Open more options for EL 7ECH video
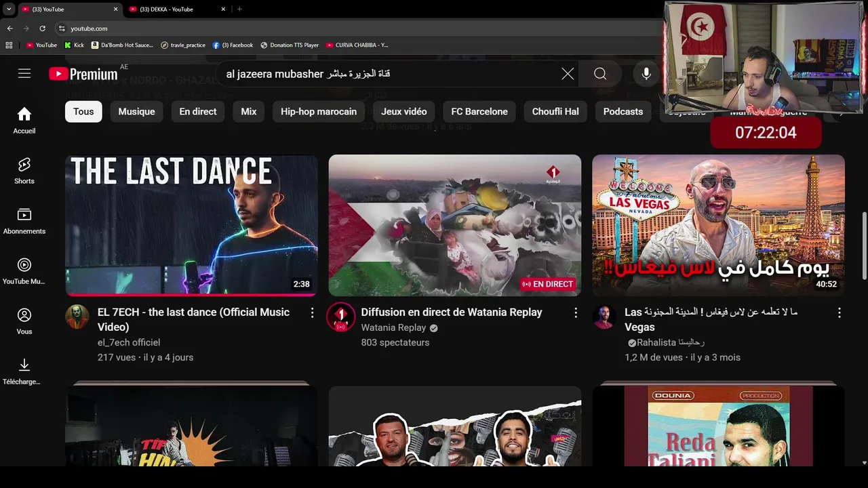This screenshot has height=488, width=868. pyautogui.click(x=312, y=312)
